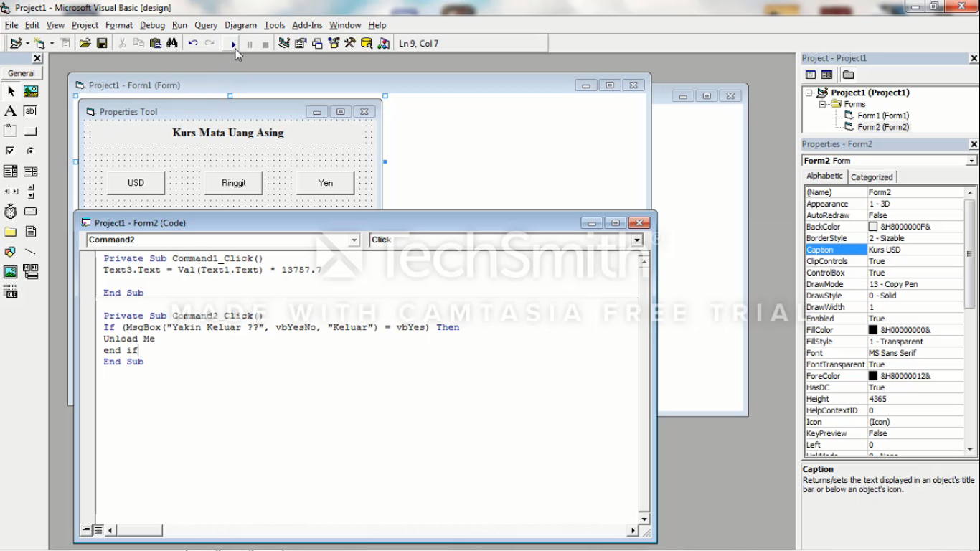This screenshot has width=980, height=551.
Task: Select the CheckBox control in the toolbox
Action: pyautogui.click(x=10, y=151)
